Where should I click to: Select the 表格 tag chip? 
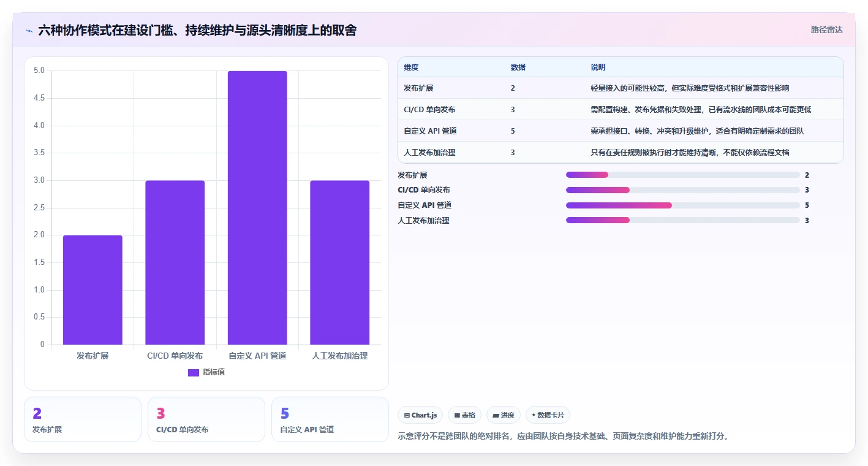click(x=464, y=415)
